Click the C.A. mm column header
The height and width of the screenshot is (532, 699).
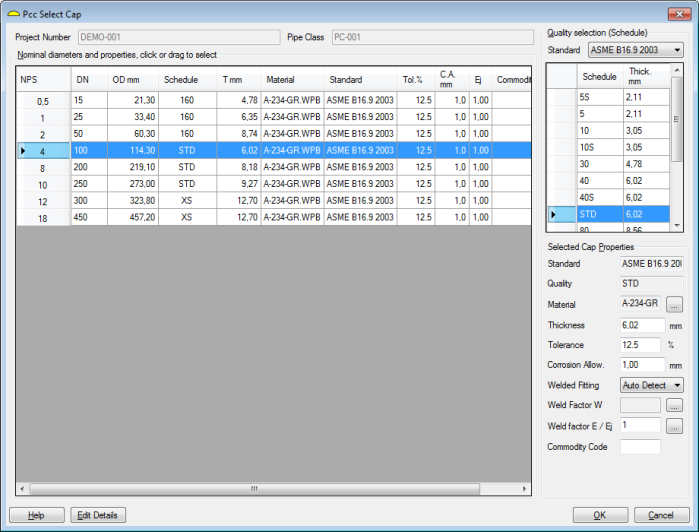(x=452, y=79)
